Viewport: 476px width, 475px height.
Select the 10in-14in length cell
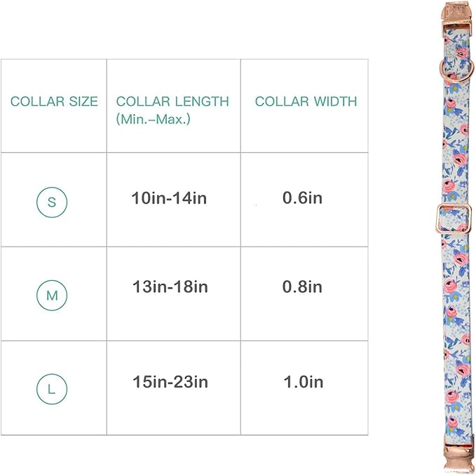[x=170, y=198]
